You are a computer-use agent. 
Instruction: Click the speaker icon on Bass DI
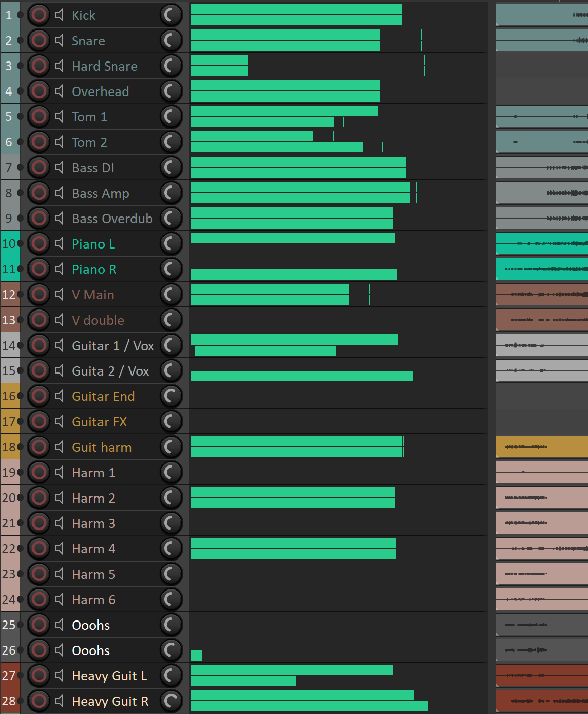point(59,168)
